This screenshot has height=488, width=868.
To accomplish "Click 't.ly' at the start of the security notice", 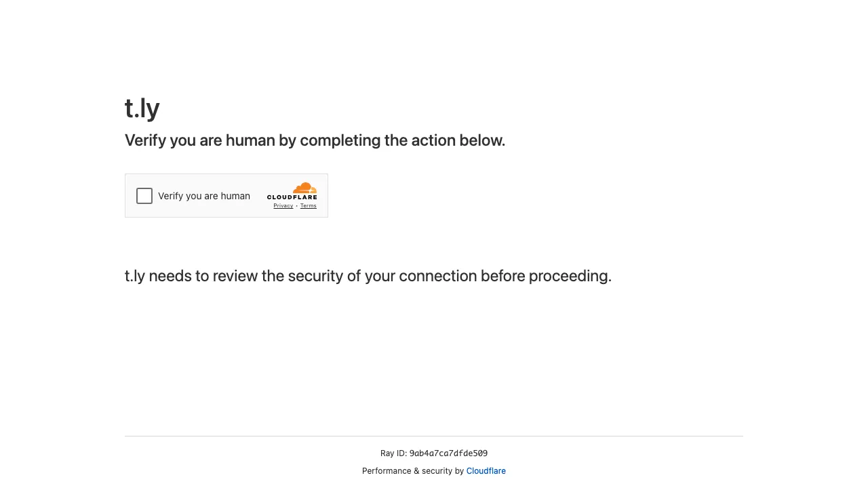I will pyautogui.click(x=134, y=276).
